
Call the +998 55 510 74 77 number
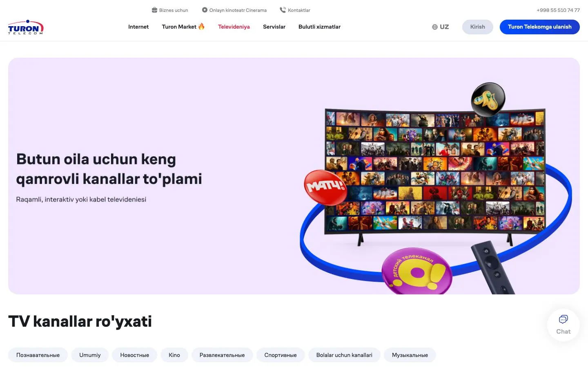tap(558, 10)
